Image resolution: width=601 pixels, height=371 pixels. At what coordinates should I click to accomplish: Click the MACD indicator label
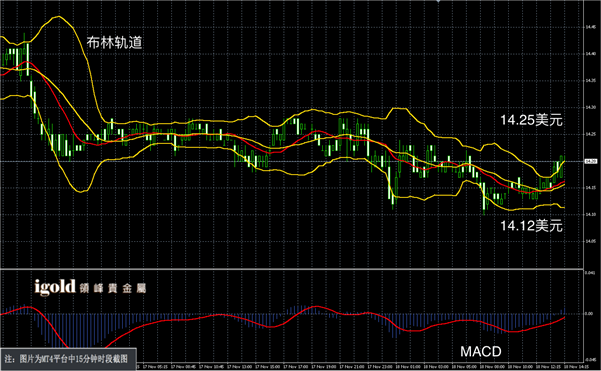[481, 351]
